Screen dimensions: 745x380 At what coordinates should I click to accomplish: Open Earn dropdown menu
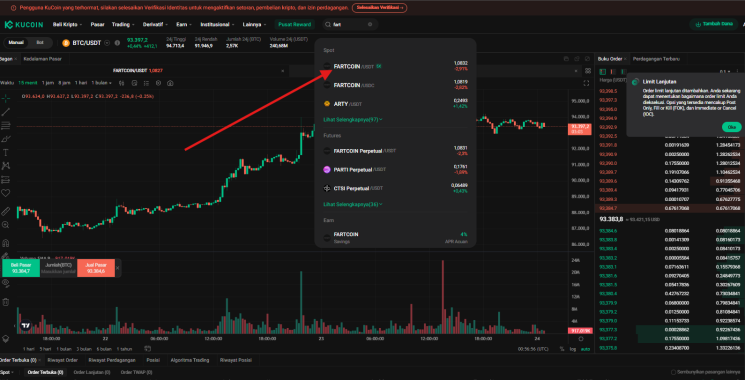coord(183,24)
